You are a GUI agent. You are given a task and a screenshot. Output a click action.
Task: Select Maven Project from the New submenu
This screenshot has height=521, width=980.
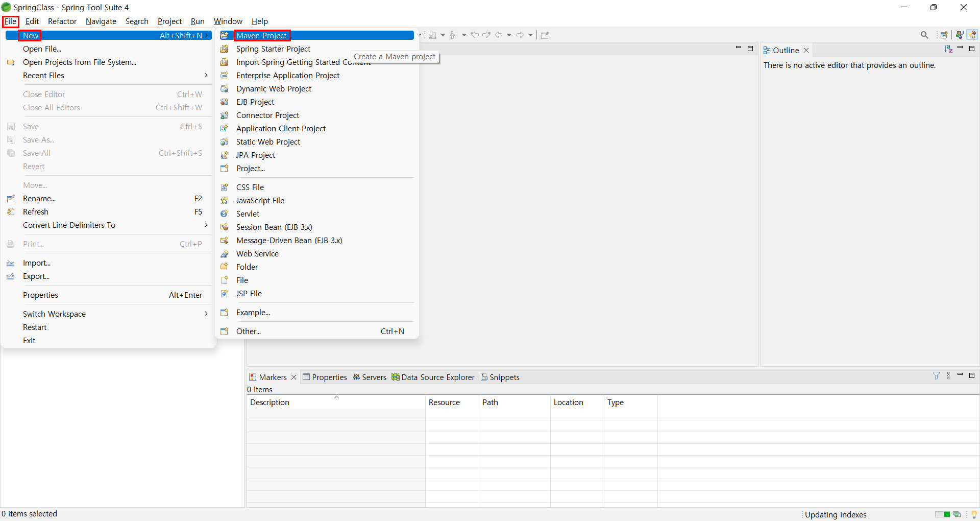[316, 35]
